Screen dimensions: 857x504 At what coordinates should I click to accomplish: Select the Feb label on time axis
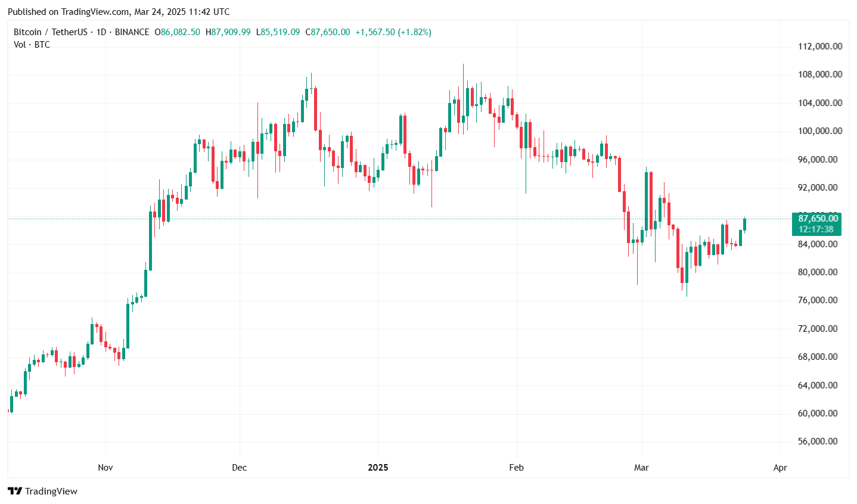(517, 468)
